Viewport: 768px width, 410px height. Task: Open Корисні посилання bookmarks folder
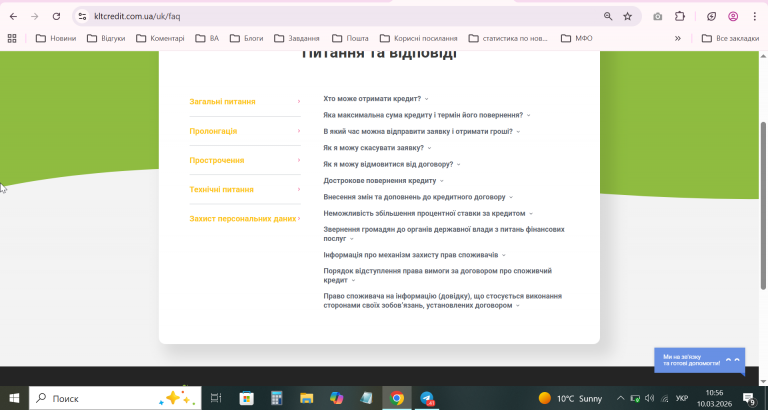[418, 38]
